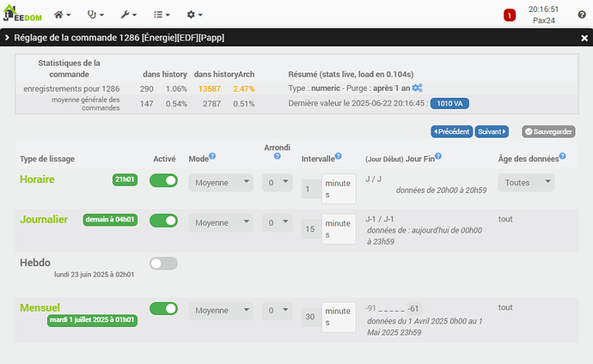The image size is (593, 364).
Task: Click the help icon next to Mode
Action: 212,156
